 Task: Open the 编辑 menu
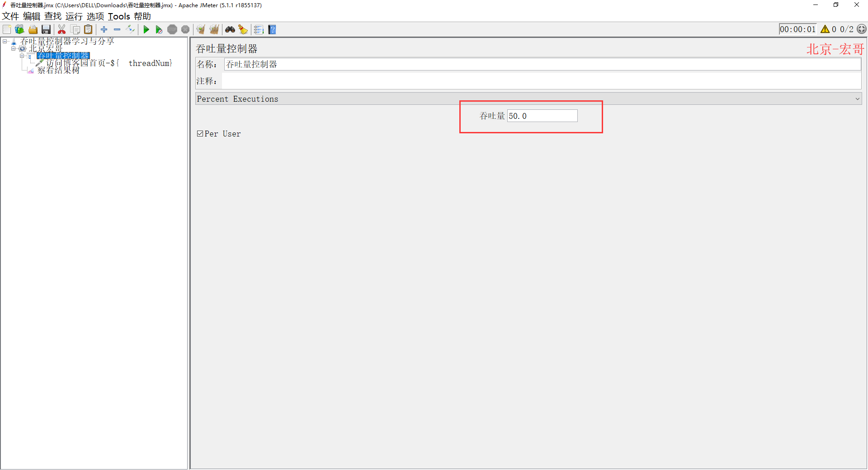pyautogui.click(x=32, y=16)
